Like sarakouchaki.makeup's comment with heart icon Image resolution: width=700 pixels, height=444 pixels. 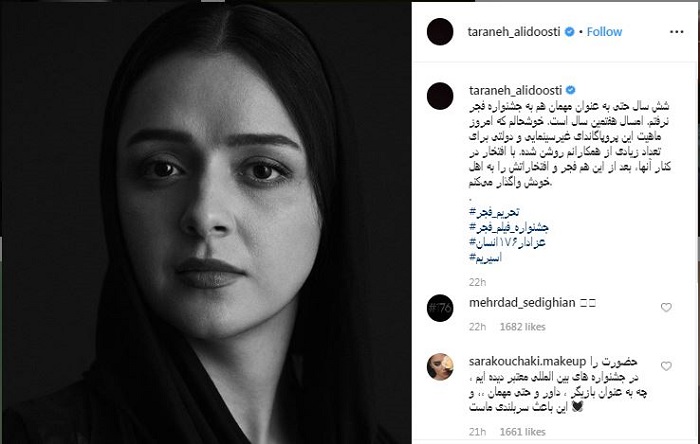(666, 366)
